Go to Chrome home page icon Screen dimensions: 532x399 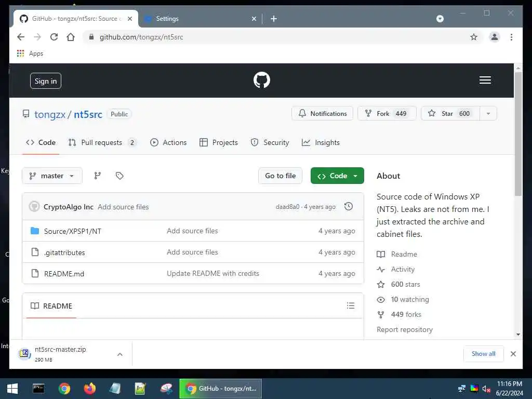[x=71, y=37]
